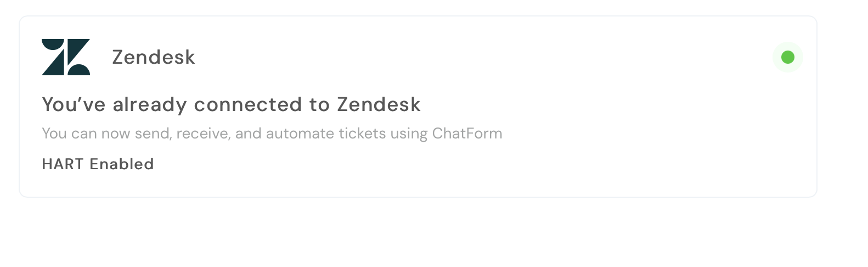The width and height of the screenshot is (868, 267).
Task: Open the Zendesk integration card title
Action: (x=154, y=57)
